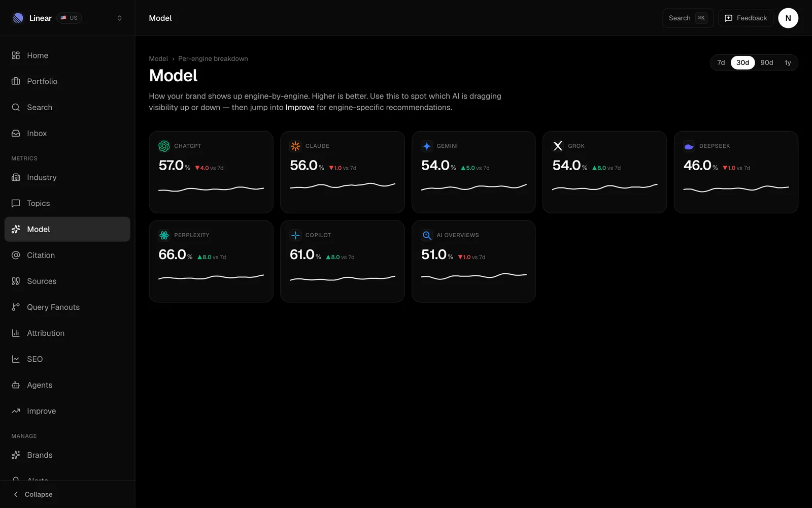Click the Feedback button

pos(746,18)
